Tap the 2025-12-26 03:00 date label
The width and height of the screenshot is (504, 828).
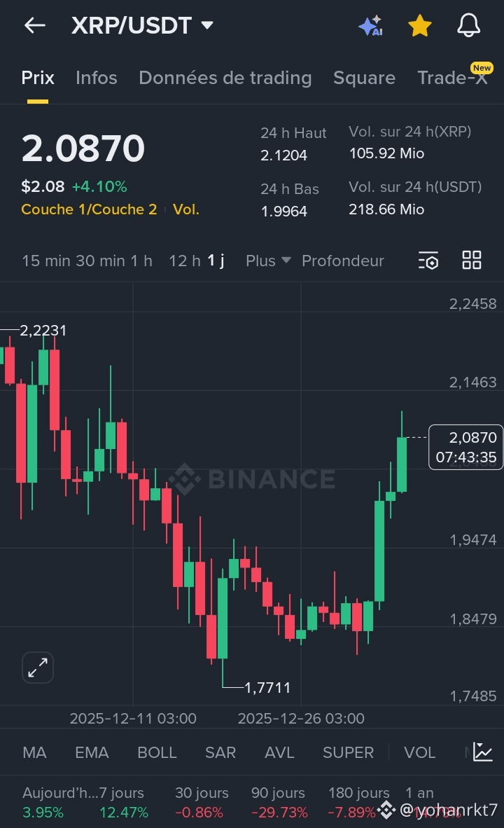(301, 718)
